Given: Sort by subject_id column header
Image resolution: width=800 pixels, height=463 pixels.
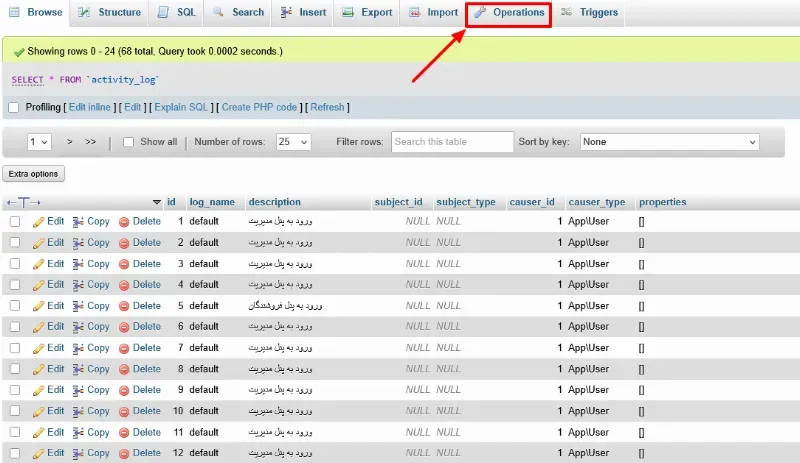Looking at the screenshot, I should [x=398, y=202].
